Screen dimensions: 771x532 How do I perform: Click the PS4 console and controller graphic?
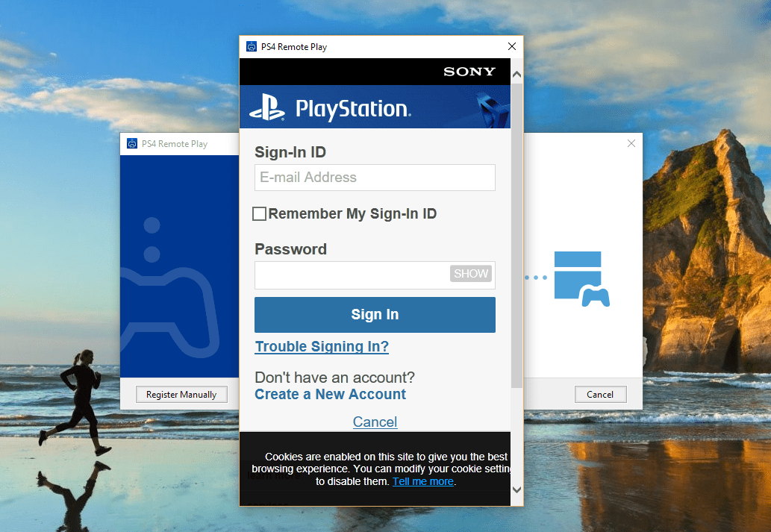(581, 279)
